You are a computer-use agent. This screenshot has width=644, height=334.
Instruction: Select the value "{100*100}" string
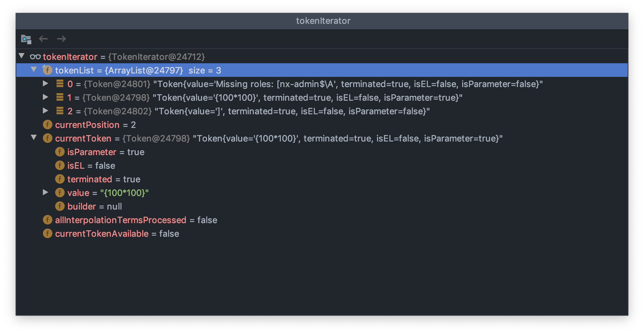[x=124, y=193]
